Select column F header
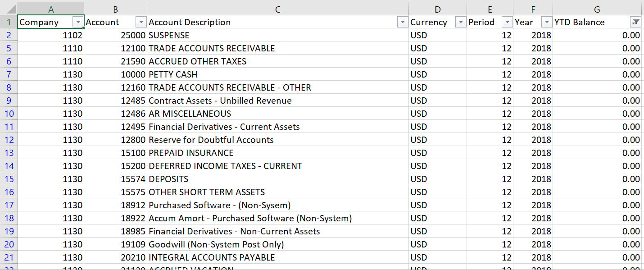Image resolution: width=644 pixels, height=270 pixels. point(533,9)
